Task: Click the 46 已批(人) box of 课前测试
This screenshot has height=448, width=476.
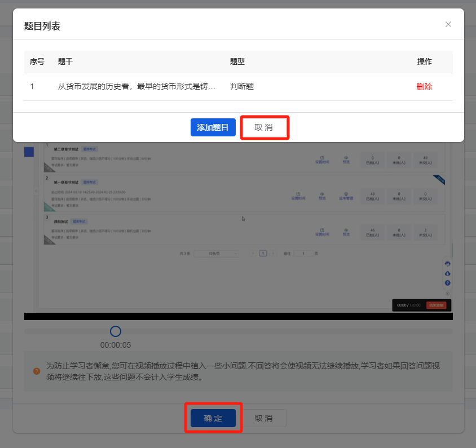Action: [372, 232]
